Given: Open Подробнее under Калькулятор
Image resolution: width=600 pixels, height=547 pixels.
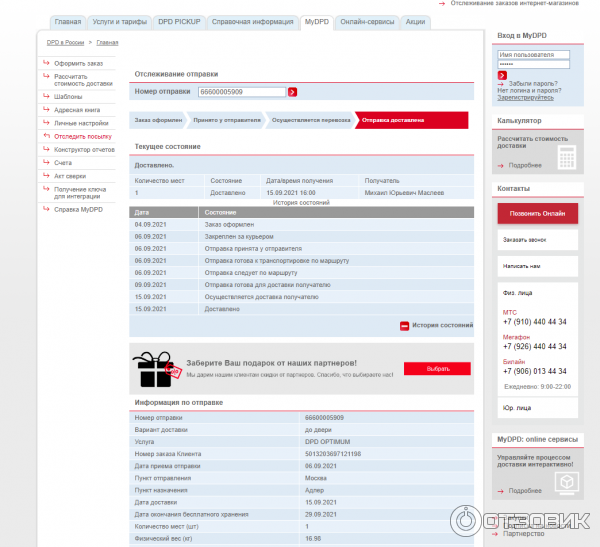Looking at the screenshot, I should (x=525, y=165).
